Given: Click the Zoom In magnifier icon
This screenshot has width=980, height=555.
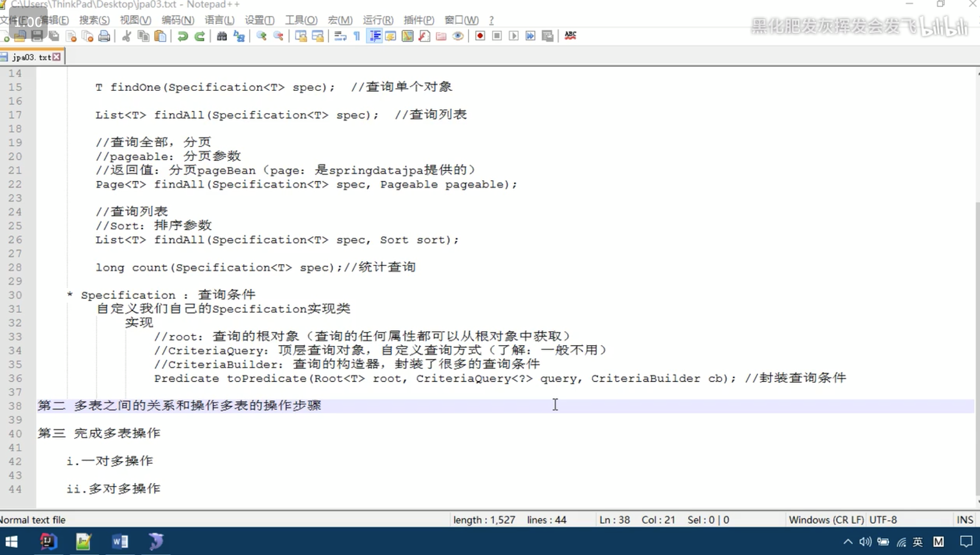Looking at the screenshot, I should (261, 36).
